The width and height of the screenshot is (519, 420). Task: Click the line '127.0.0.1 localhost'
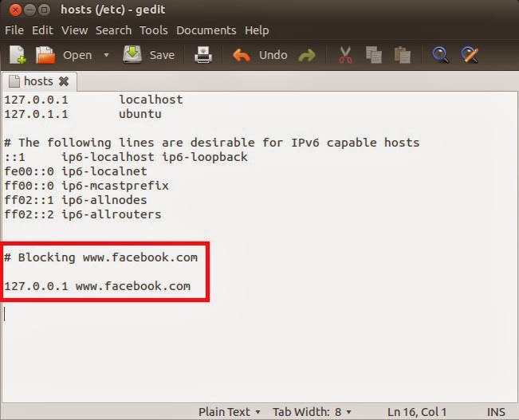tap(93, 100)
